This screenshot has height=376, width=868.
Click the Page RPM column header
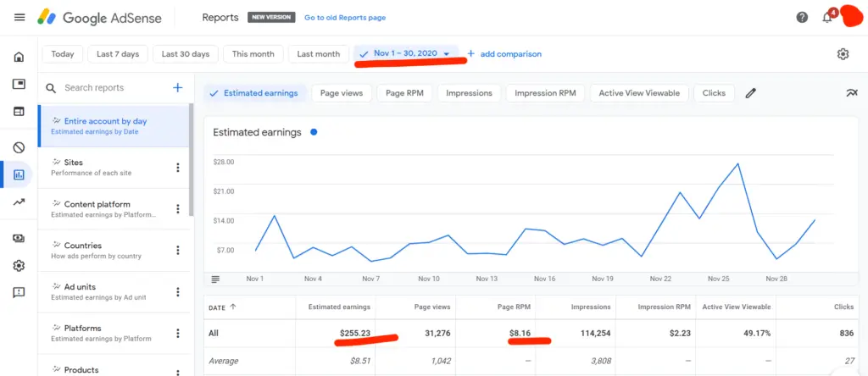pos(515,307)
